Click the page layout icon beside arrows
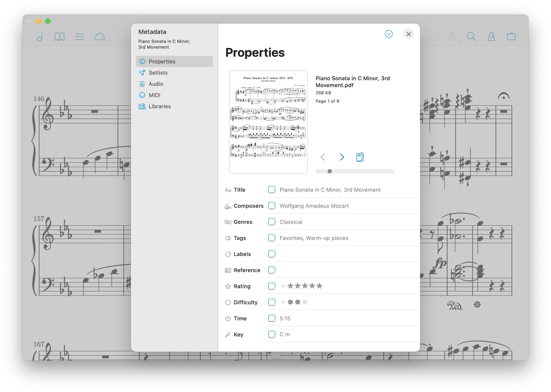 point(360,157)
